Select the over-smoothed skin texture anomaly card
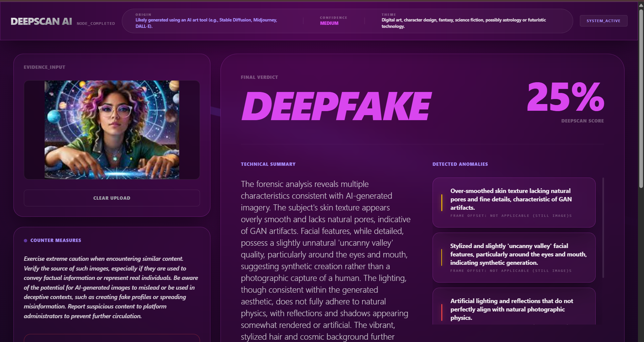The height and width of the screenshot is (342, 644). (514, 202)
